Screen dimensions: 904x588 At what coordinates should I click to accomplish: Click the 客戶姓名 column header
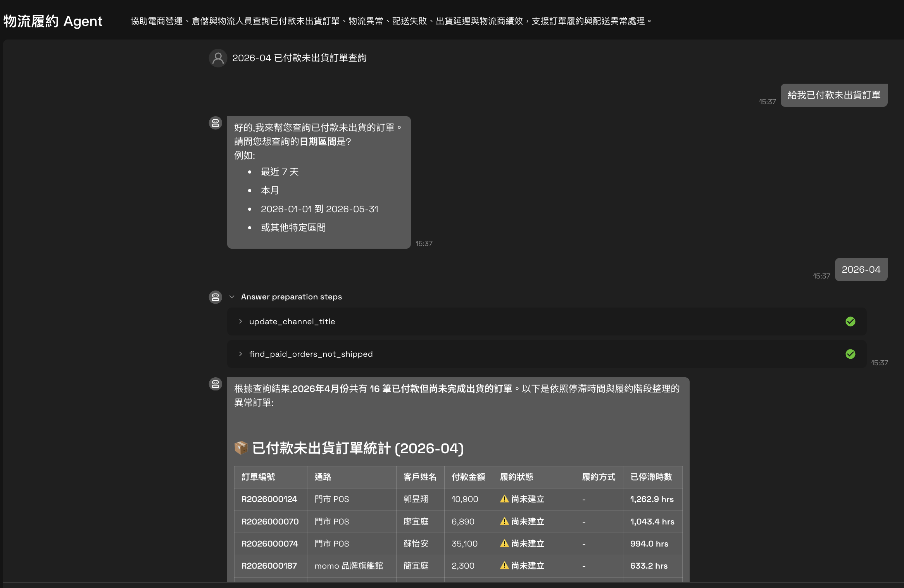(x=420, y=477)
